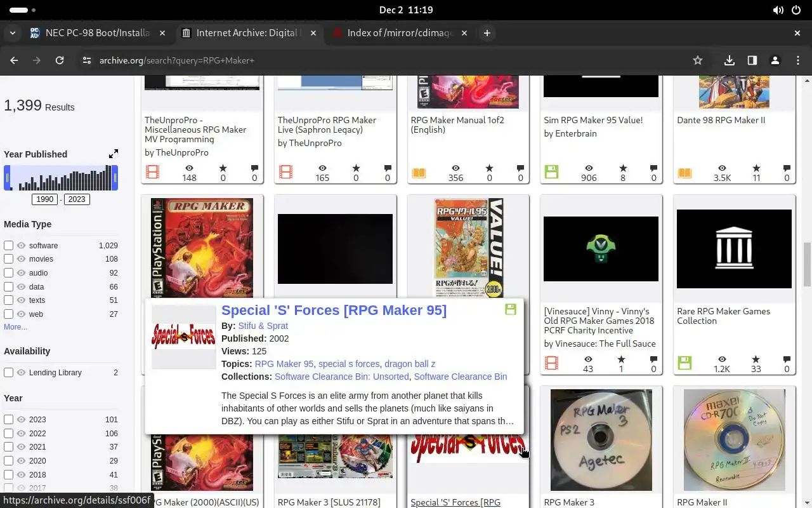Check the 2021 year checkbox
812x508 pixels.
tap(9, 447)
